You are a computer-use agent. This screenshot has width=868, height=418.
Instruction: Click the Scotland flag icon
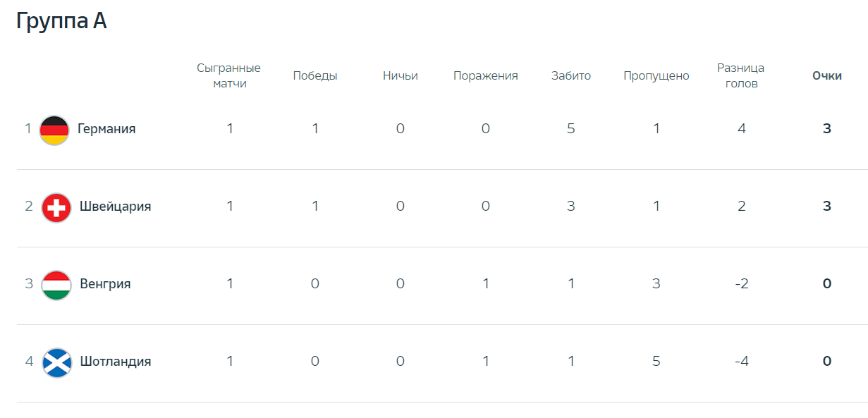(56, 363)
